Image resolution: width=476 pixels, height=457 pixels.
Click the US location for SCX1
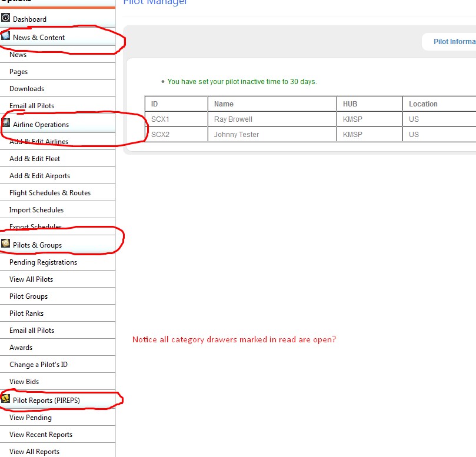pyautogui.click(x=414, y=119)
